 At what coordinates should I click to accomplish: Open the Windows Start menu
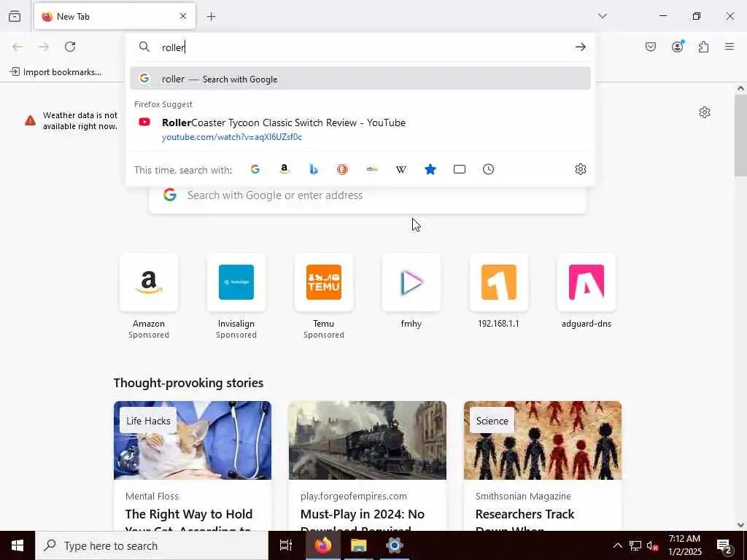(18, 545)
